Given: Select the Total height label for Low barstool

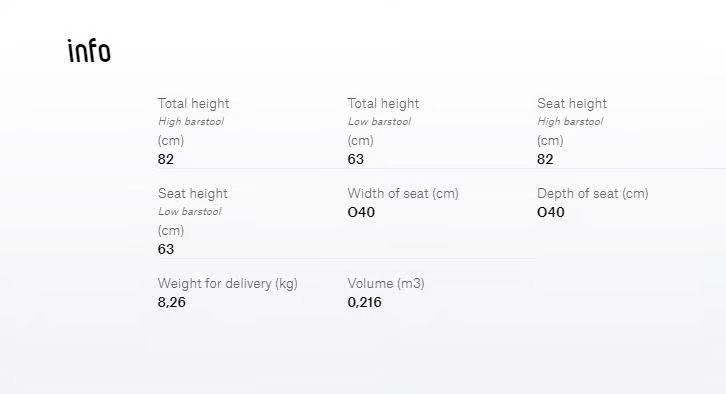Looking at the screenshot, I should pos(383,103).
